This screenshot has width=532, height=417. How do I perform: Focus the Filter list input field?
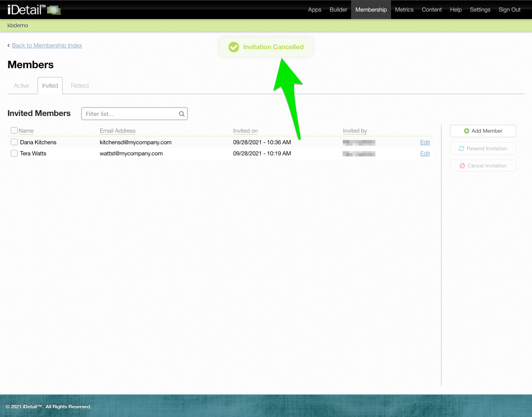point(135,114)
